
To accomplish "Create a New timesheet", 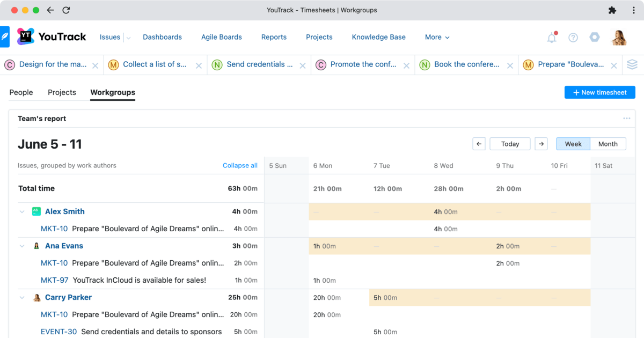I will coord(599,92).
